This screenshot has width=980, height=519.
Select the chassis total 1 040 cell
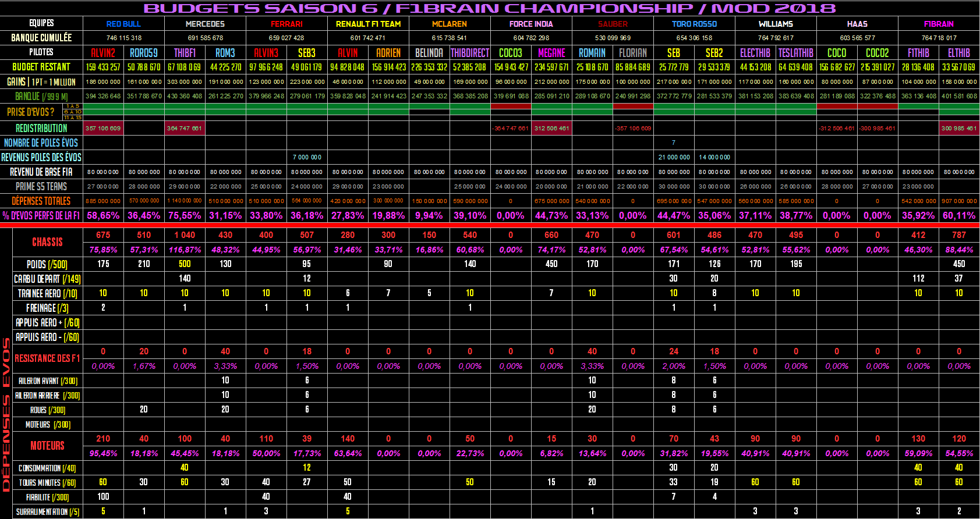coord(185,235)
